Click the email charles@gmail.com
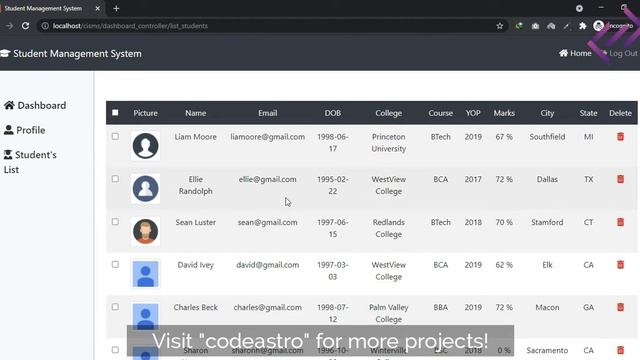 267,307
